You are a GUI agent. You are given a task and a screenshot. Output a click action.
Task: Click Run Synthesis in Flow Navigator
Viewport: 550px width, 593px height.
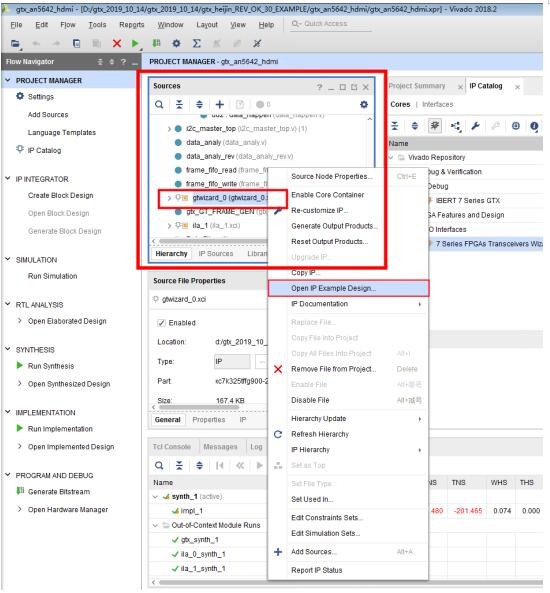tap(51, 366)
